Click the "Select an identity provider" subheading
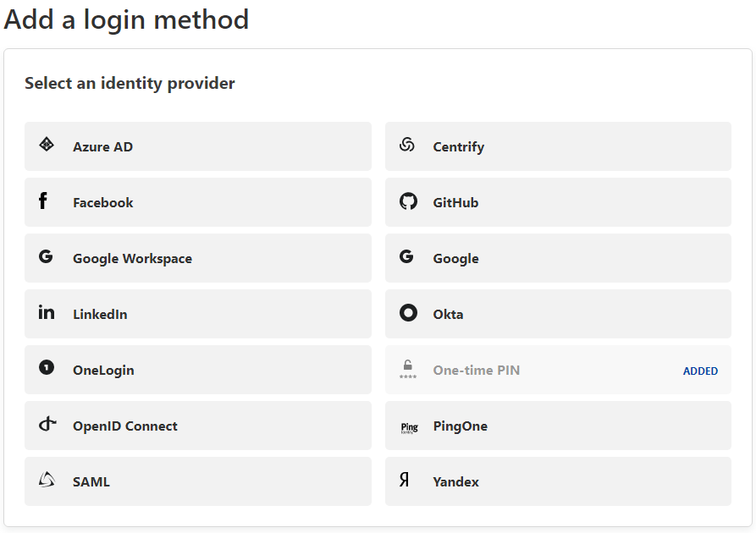 [x=130, y=84]
